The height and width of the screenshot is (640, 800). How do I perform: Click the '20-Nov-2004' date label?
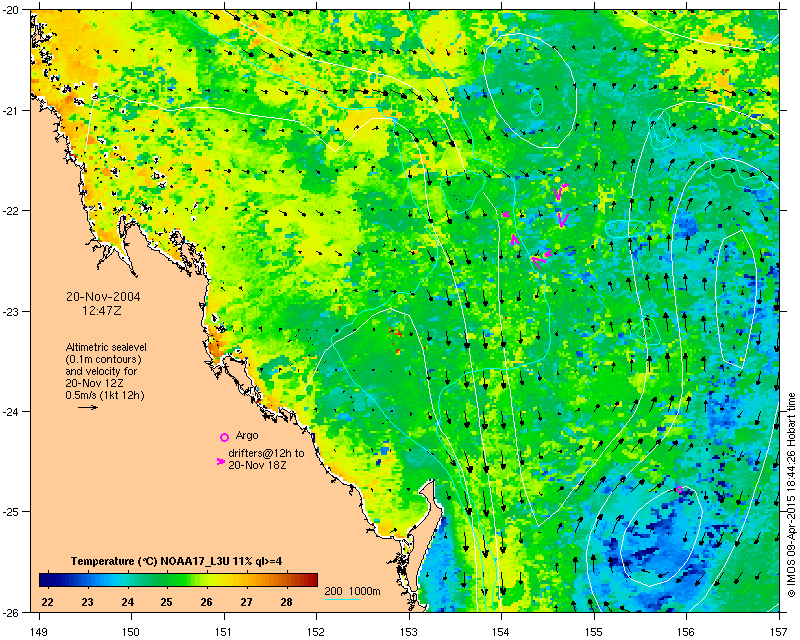point(103,297)
